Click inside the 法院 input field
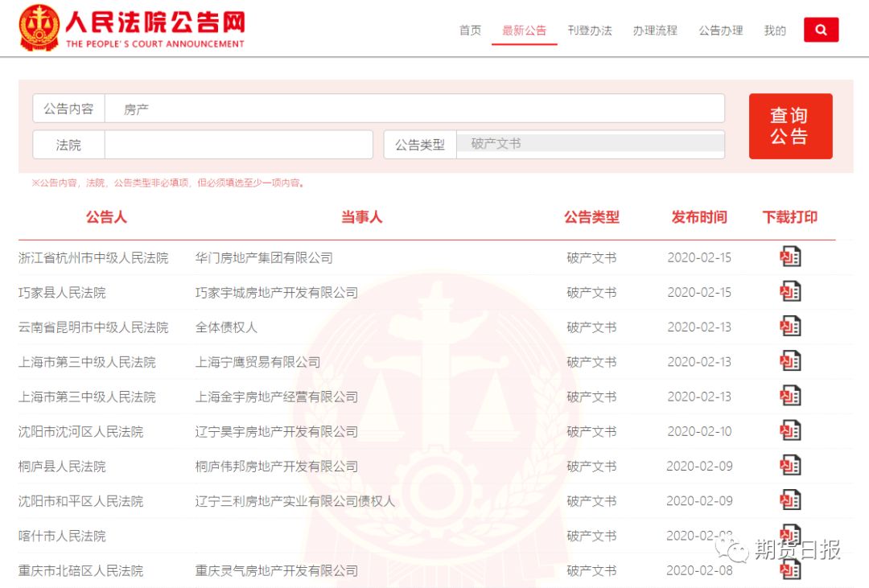 click(237, 144)
